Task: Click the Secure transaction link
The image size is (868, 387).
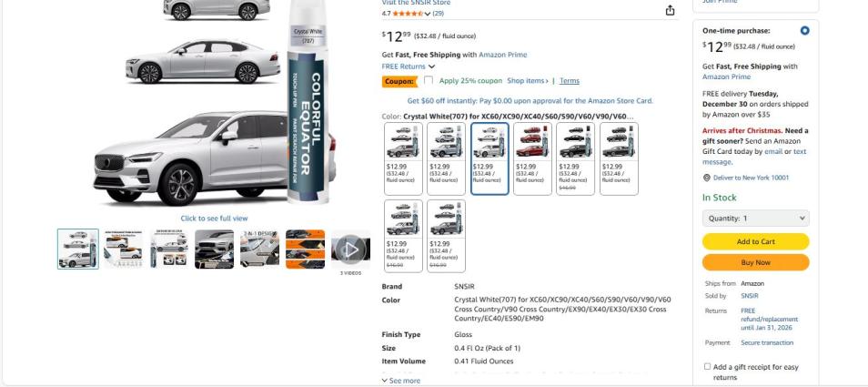Action: (767, 342)
